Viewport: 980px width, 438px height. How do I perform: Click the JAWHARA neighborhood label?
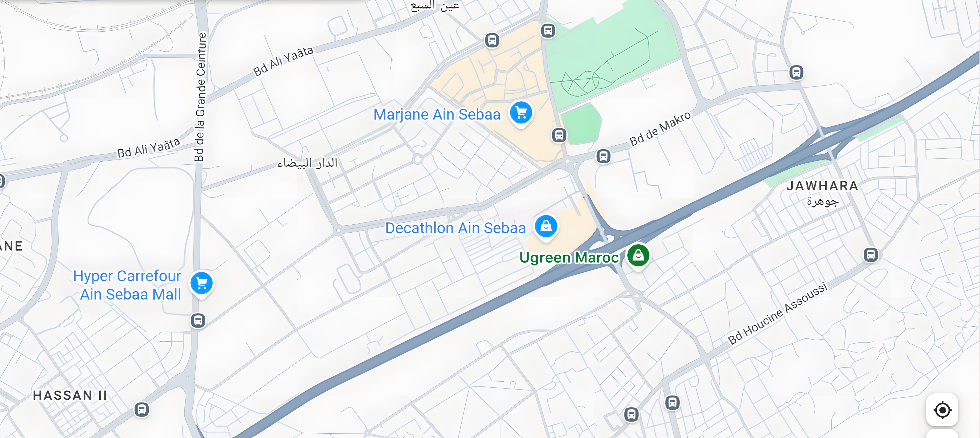pos(822,186)
